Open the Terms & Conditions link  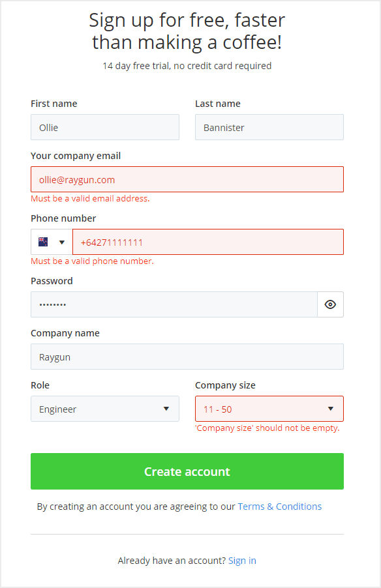point(280,506)
